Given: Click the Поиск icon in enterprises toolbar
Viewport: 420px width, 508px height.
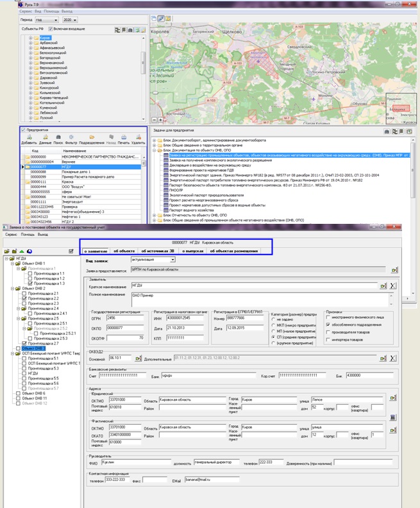Looking at the screenshot, I should pyautogui.click(x=59, y=137).
